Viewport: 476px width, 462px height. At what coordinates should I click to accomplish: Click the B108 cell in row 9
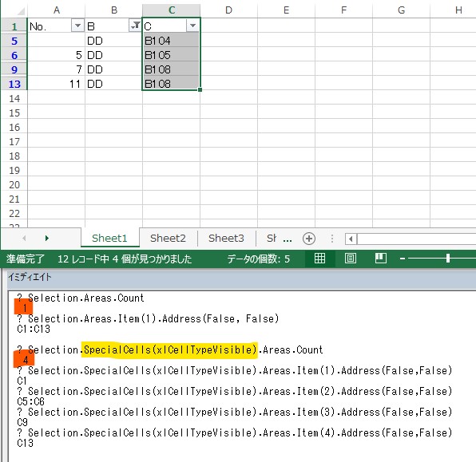[x=171, y=69]
